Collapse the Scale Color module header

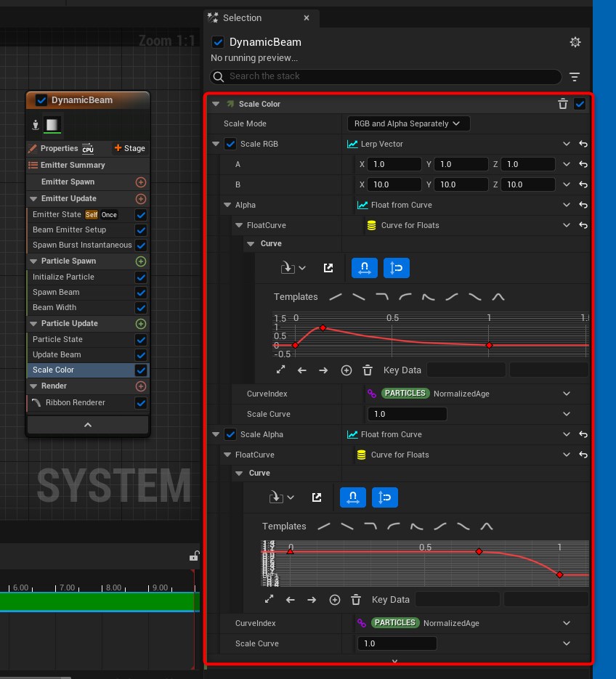(x=216, y=104)
